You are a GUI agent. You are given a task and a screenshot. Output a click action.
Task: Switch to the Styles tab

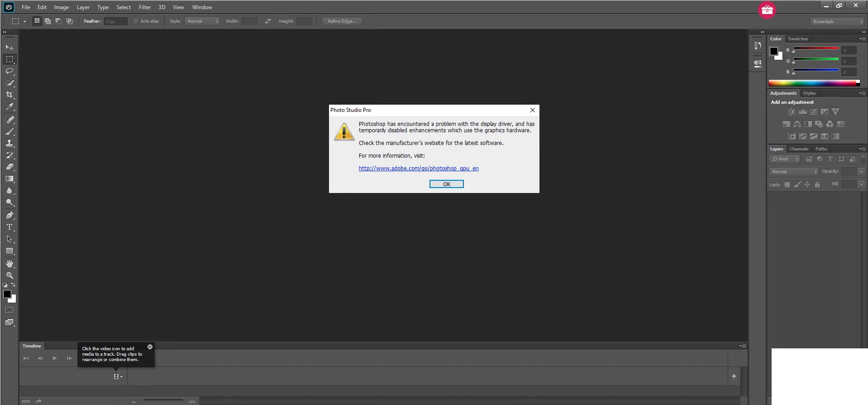click(809, 93)
